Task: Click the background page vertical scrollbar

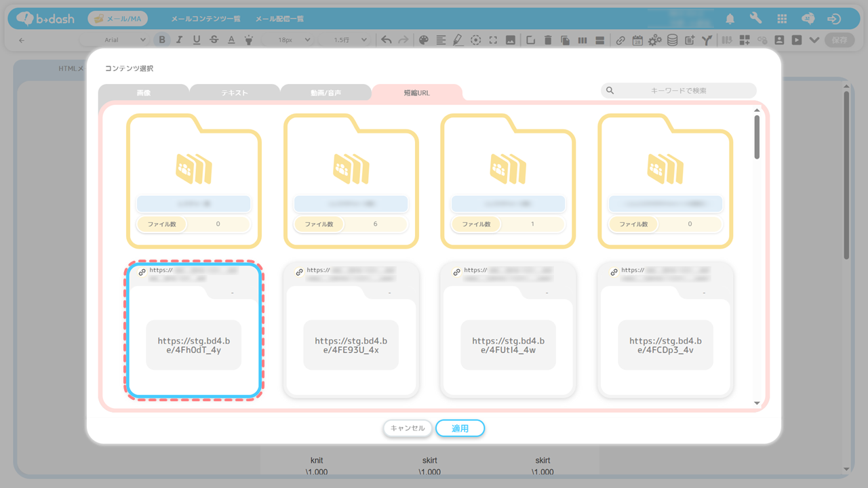Action: click(x=846, y=175)
